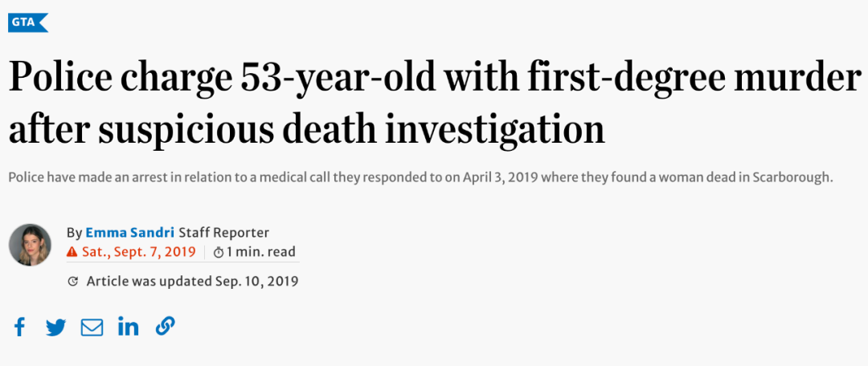Open the Emma Sandri author profile link
The width and height of the screenshot is (868, 366).
[129, 232]
